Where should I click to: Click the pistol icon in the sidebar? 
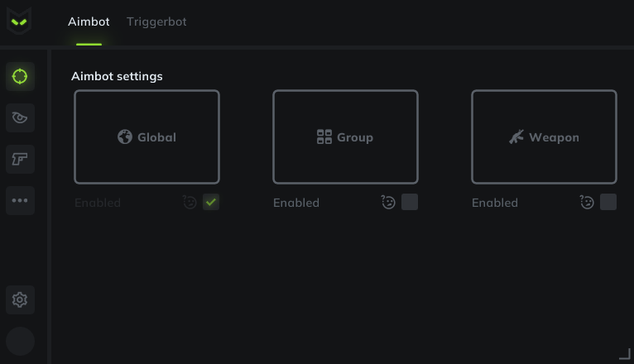pos(20,159)
